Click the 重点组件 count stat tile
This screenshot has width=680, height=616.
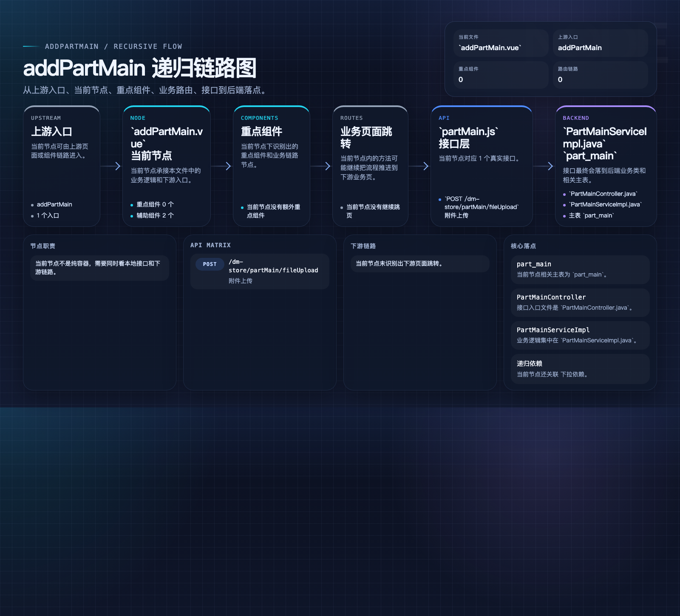(501, 75)
